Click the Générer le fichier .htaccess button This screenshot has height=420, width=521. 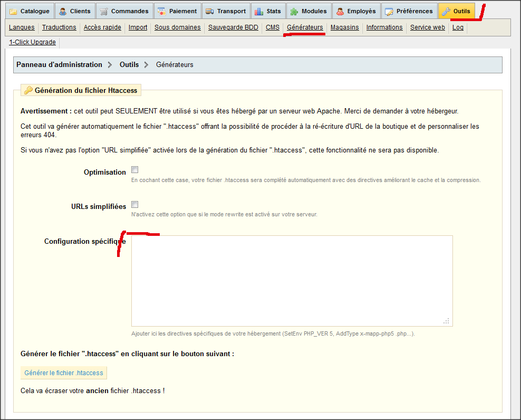64,373
